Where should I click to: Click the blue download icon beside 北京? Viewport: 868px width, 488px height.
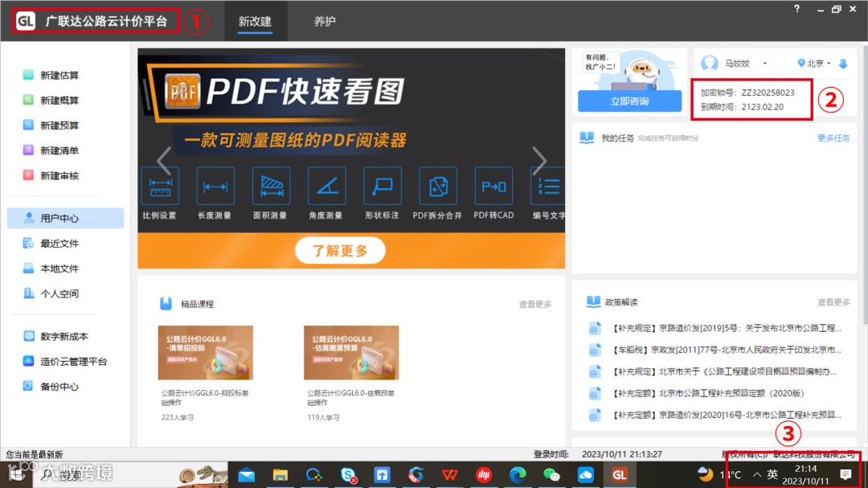pos(843,64)
